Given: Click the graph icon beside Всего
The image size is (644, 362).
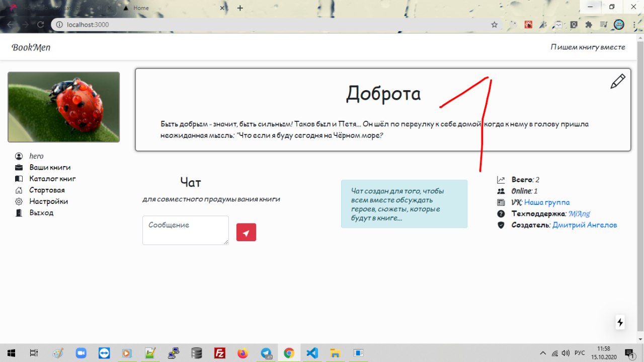Looking at the screenshot, I should click(x=501, y=180).
